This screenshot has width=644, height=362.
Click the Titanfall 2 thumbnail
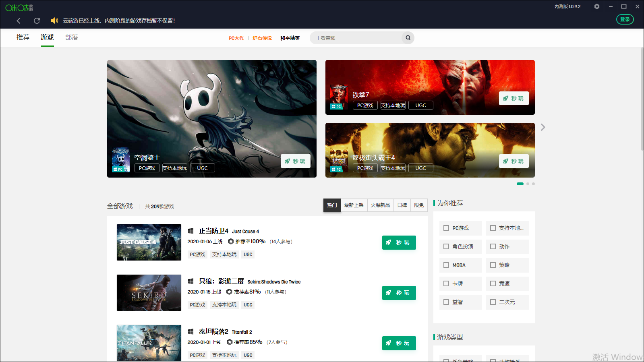[149, 343]
